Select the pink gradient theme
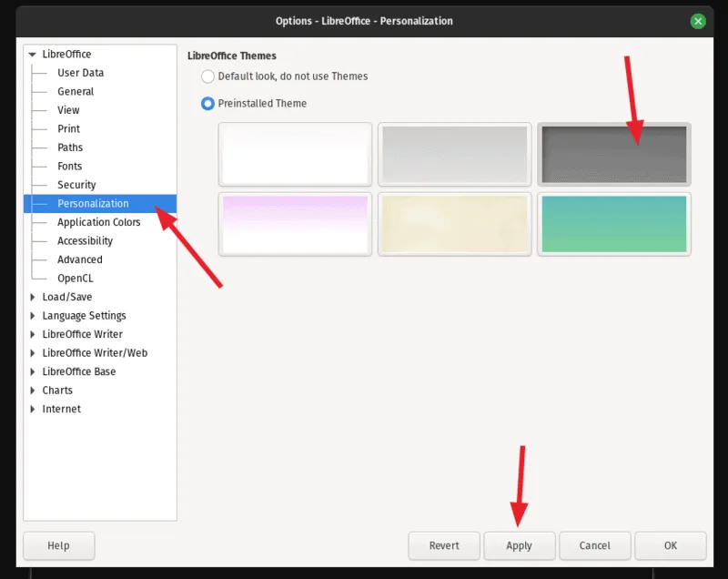This screenshot has width=728, height=579. 295,224
